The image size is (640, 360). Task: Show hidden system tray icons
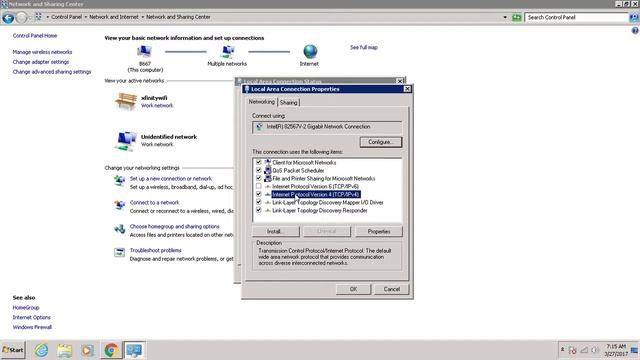[x=562, y=350]
